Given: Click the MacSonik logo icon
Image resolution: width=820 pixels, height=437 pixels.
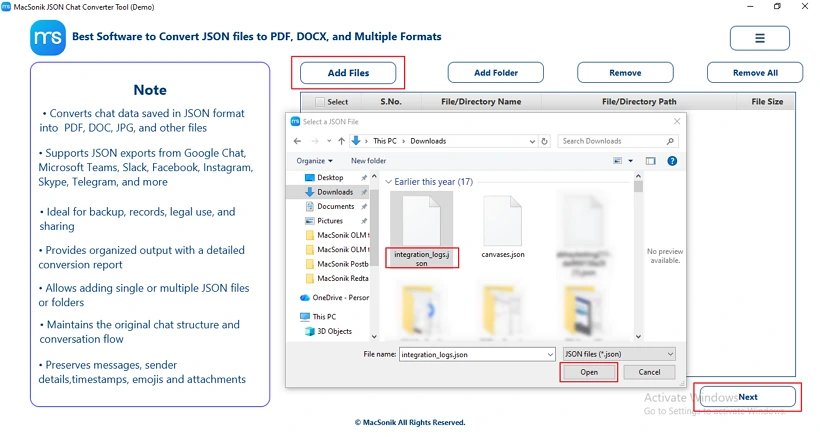Looking at the screenshot, I should coord(48,38).
